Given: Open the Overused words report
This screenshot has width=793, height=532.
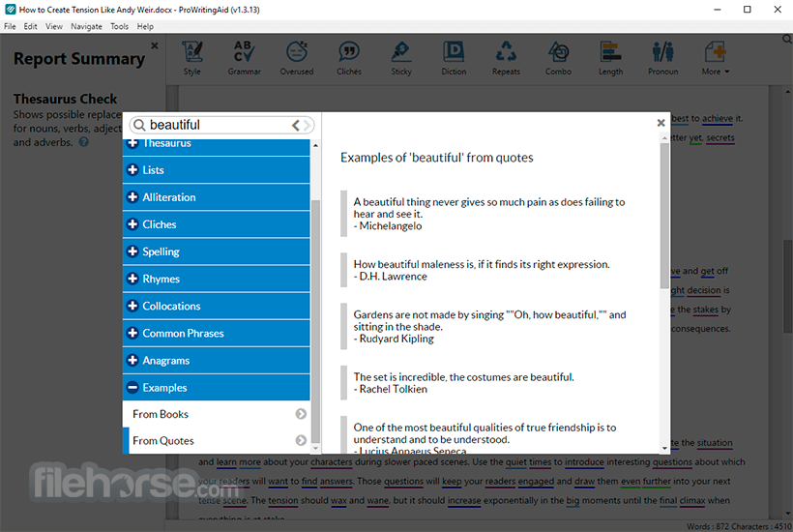Looking at the screenshot, I should 297,58.
